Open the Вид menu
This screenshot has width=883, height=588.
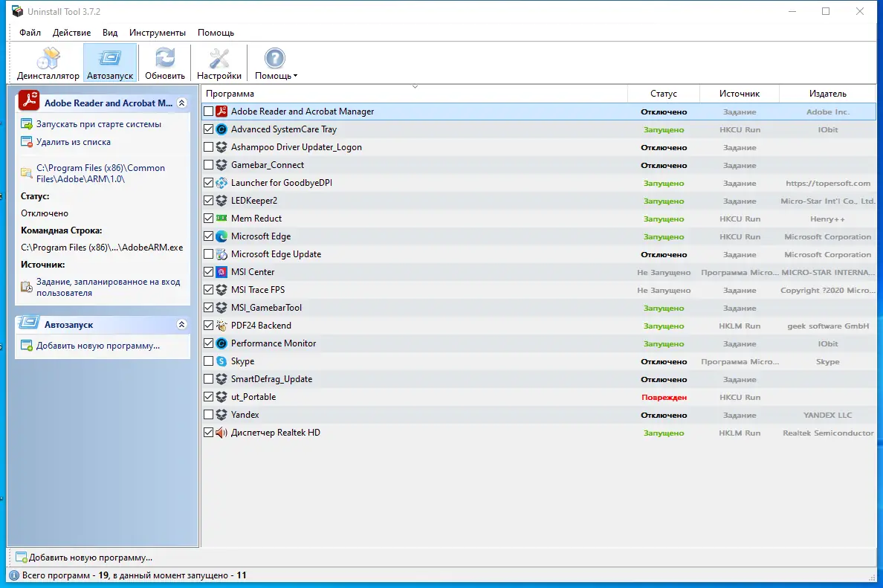click(110, 33)
